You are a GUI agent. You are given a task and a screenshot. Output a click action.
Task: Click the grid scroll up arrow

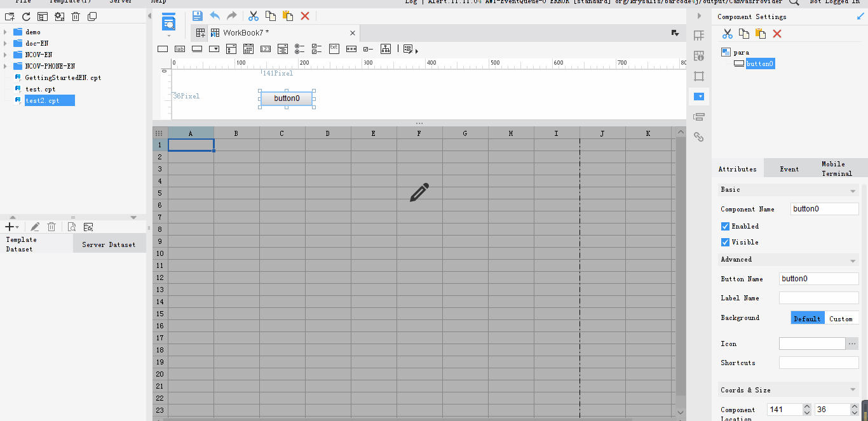[x=681, y=133]
